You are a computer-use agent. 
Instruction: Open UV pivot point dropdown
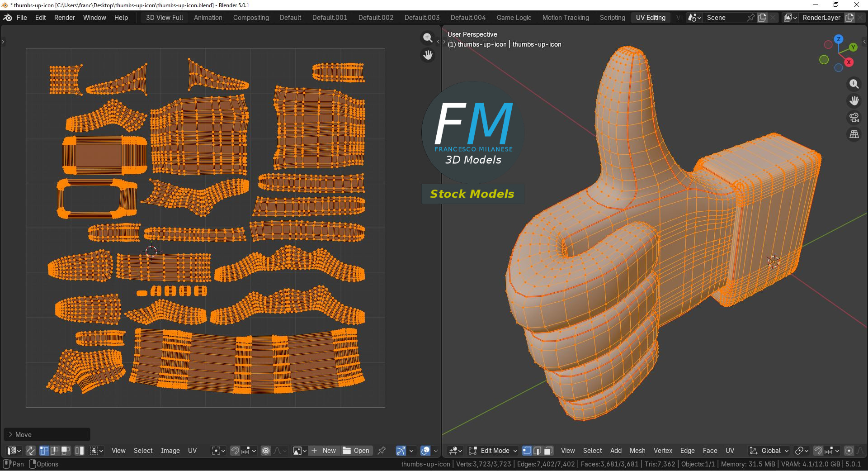218,451
